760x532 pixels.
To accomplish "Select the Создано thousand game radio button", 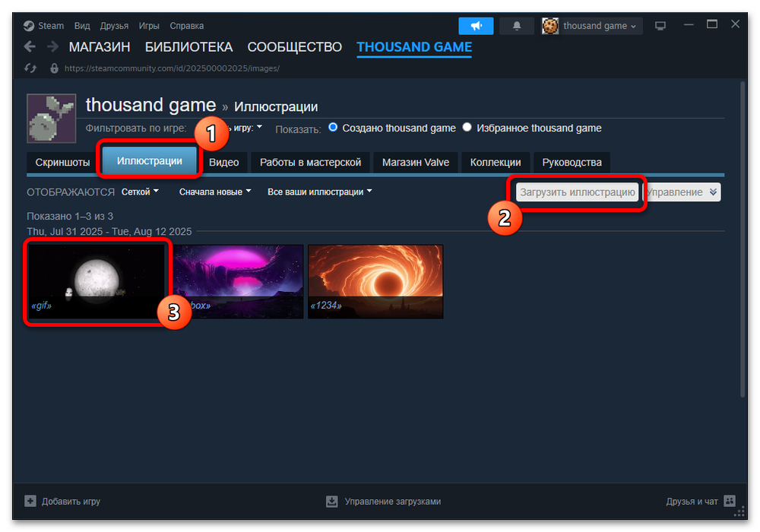I will 333,128.
